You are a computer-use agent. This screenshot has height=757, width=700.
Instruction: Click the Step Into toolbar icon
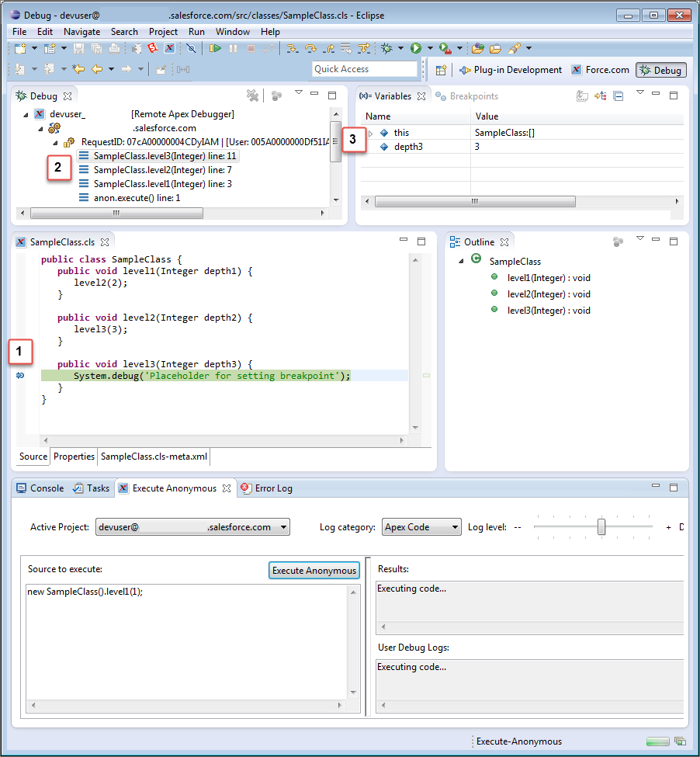coord(292,48)
